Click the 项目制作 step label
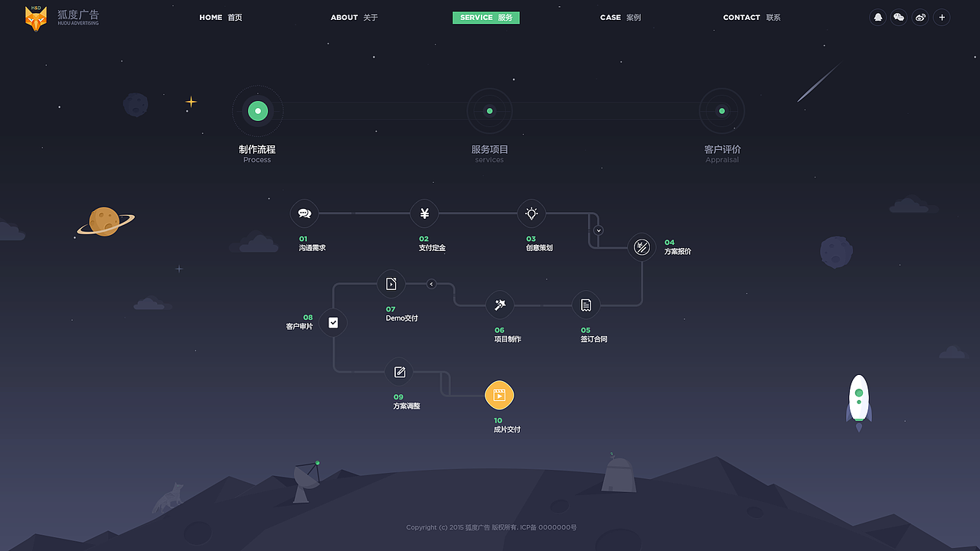The height and width of the screenshot is (551, 980). pos(508,339)
